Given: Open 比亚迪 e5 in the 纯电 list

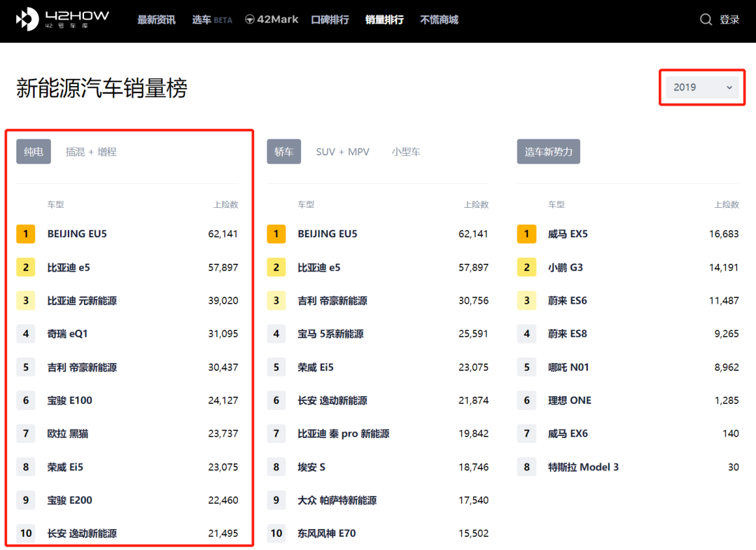Looking at the screenshot, I should [x=69, y=267].
